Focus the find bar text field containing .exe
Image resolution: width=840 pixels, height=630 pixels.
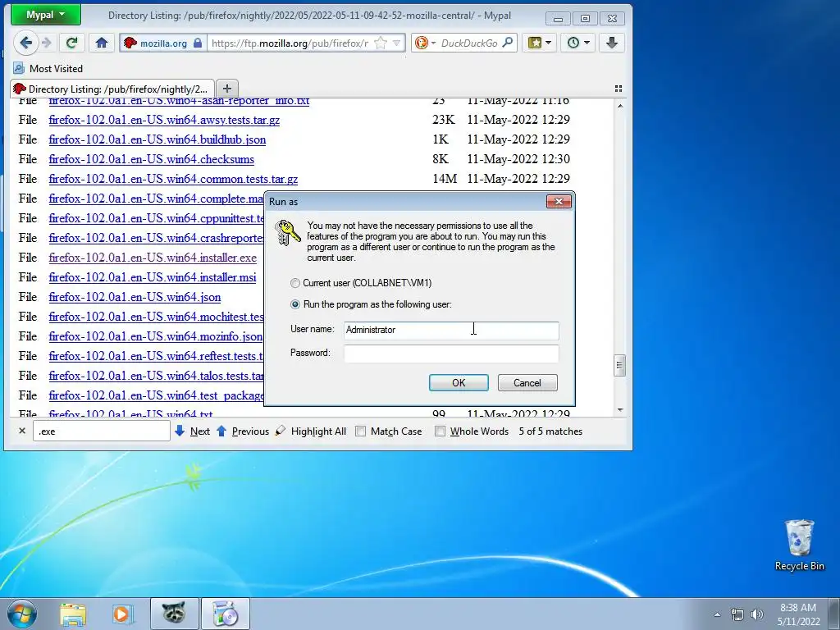click(x=101, y=431)
